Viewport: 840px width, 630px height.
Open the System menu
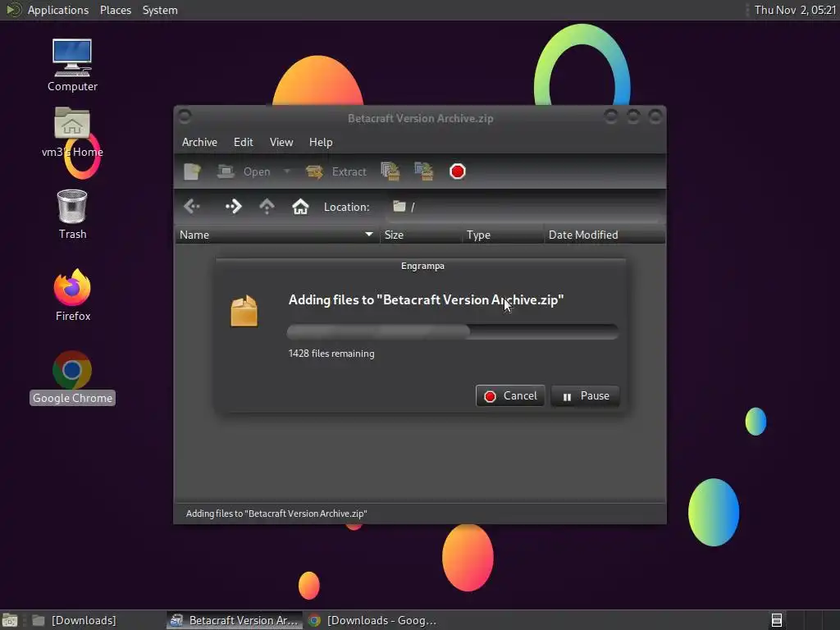tap(160, 10)
